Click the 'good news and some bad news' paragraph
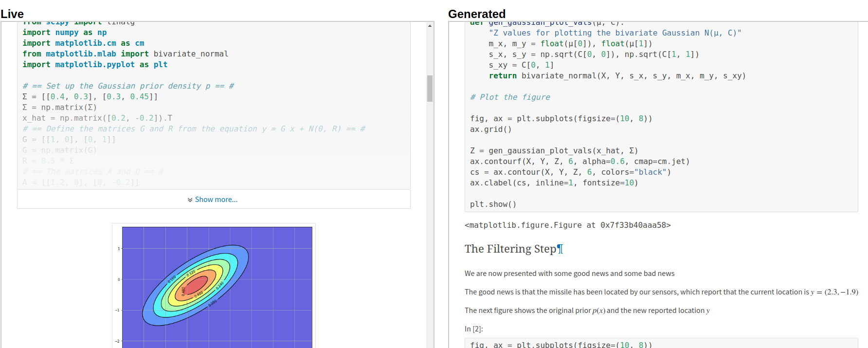Viewport: 868px width, 348px height. point(570,274)
